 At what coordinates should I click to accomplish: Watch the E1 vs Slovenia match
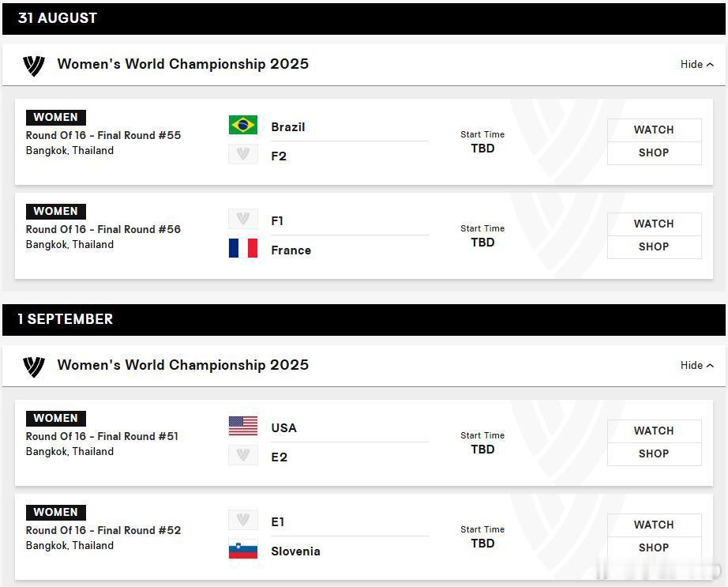coord(655,525)
